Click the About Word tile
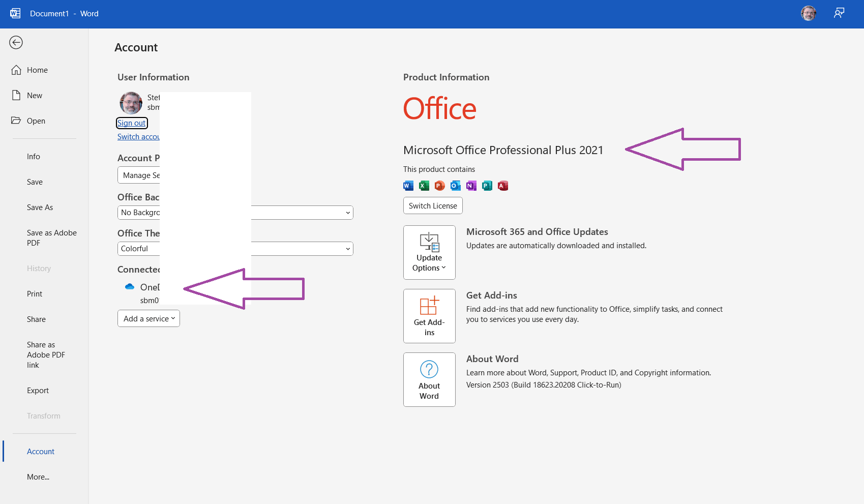This screenshot has width=864, height=504. coord(429,379)
